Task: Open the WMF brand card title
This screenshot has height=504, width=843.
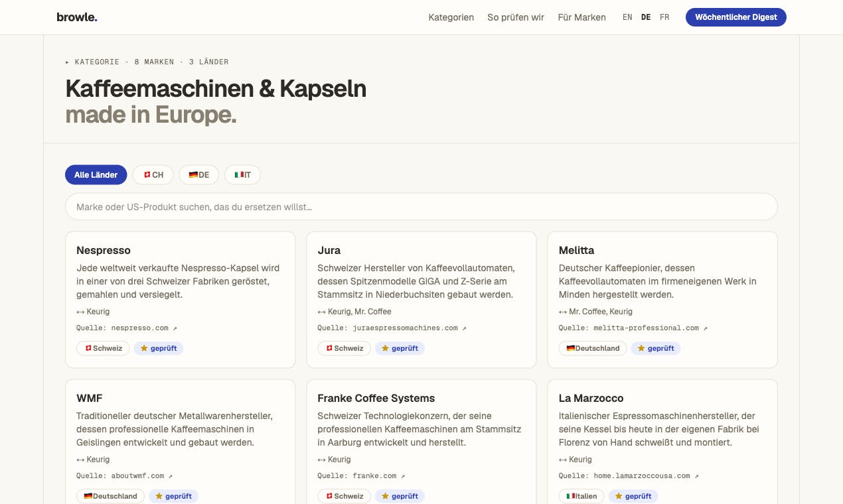Action: coord(90,398)
